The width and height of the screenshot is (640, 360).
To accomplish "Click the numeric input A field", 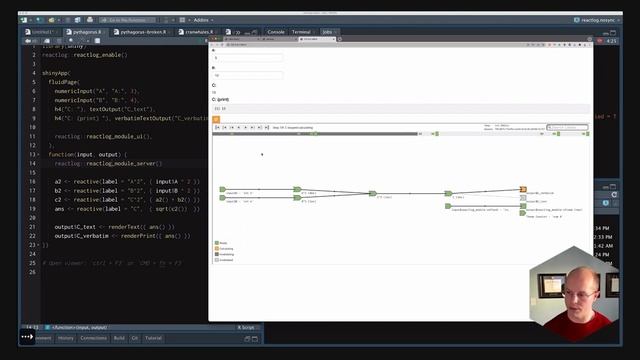I will point(248,58).
